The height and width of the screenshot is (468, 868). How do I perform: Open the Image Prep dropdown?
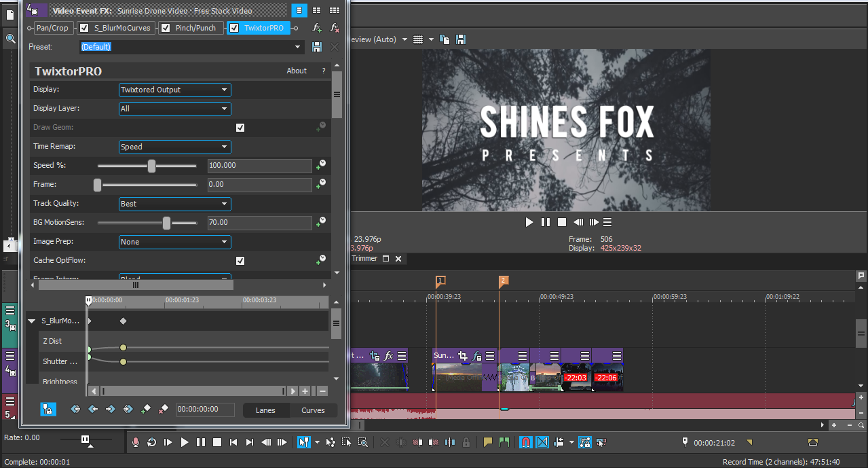(x=174, y=242)
